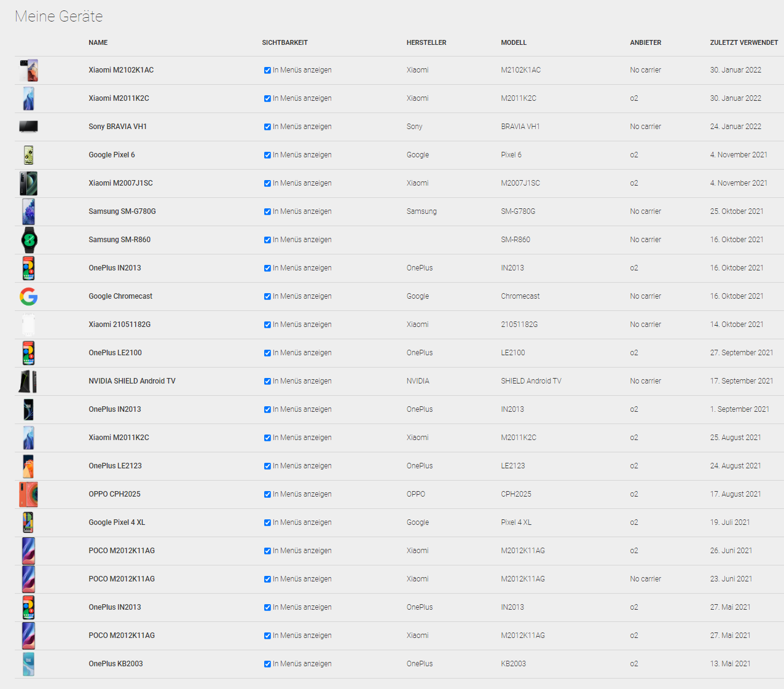This screenshot has height=689, width=784.
Task: Click thumbnail of POCO M2012K11AG used 27. Mai
Action: click(29, 636)
